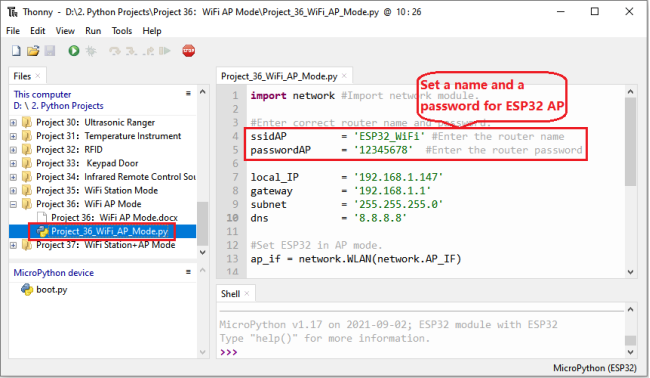Click the This computer link
This screenshot has width=650, height=378.
(42, 94)
